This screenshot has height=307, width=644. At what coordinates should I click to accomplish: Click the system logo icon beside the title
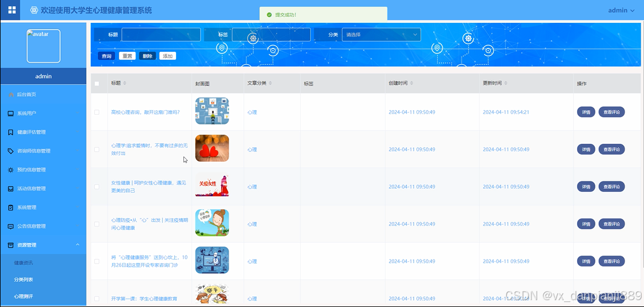coord(34,10)
